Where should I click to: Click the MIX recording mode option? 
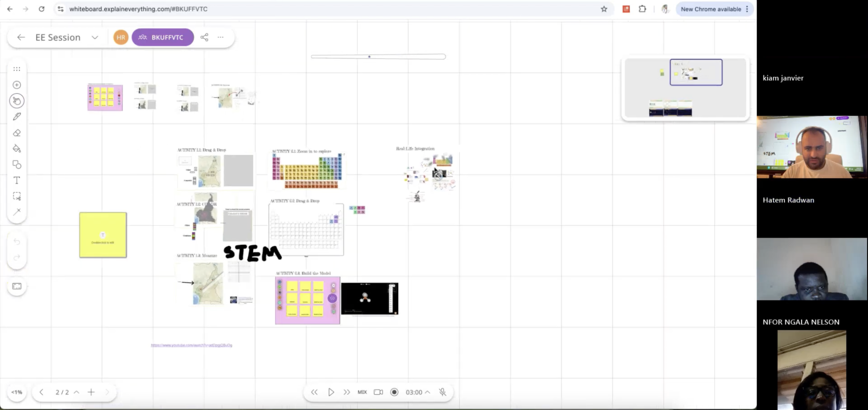(362, 392)
